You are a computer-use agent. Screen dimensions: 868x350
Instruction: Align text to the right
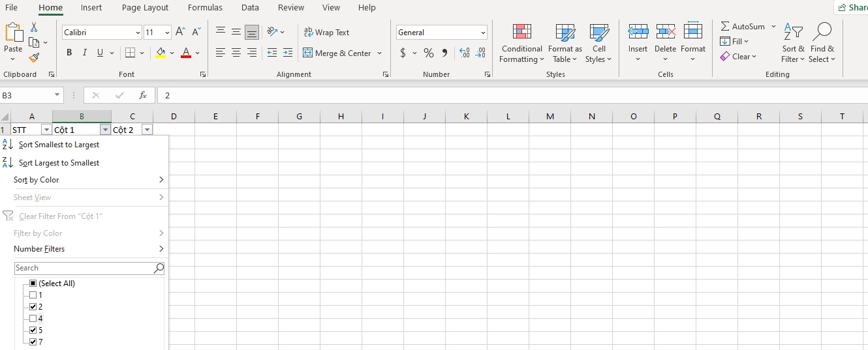(252, 53)
